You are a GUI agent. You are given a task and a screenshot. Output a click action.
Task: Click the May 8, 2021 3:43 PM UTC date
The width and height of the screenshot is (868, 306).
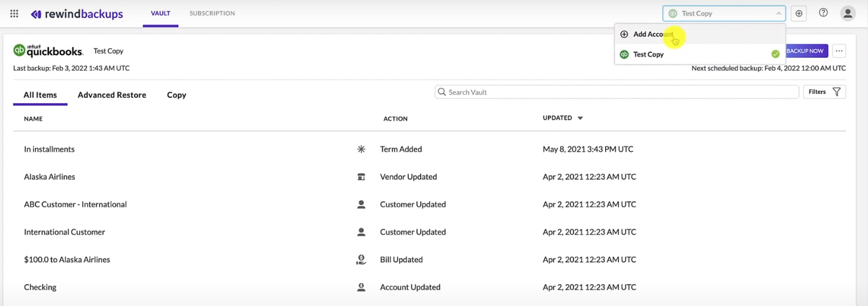tap(588, 150)
